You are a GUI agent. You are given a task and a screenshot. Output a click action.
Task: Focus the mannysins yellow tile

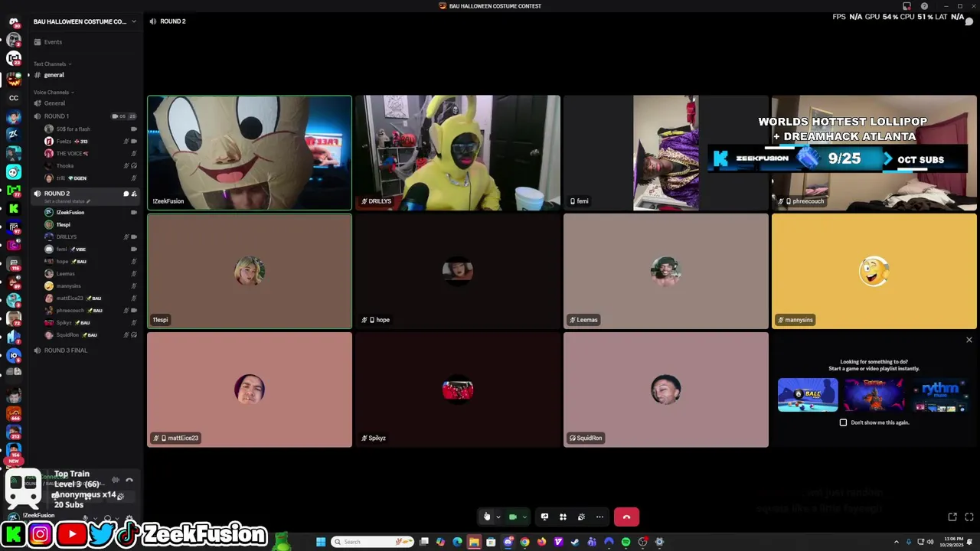point(874,271)
